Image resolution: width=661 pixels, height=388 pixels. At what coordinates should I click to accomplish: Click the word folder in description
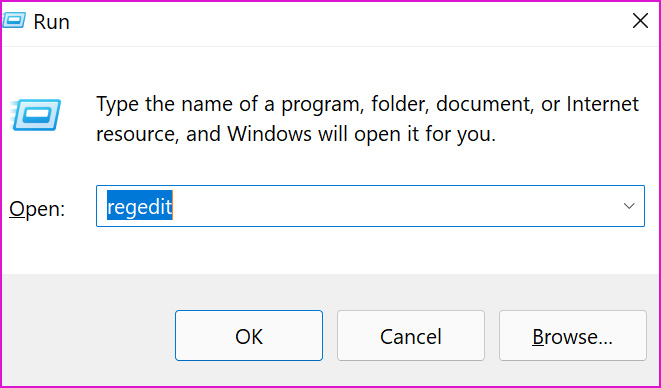400,104
